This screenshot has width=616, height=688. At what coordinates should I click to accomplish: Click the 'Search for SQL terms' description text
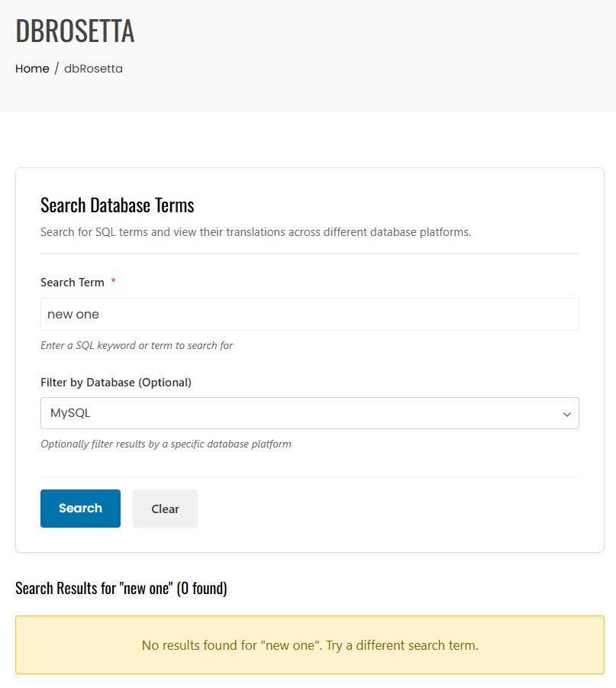(x=255, y=231)
